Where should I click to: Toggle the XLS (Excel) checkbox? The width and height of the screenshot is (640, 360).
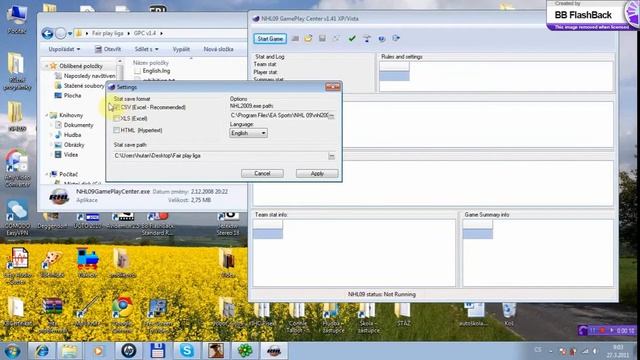pyautogui.click(x=116, y=118)
